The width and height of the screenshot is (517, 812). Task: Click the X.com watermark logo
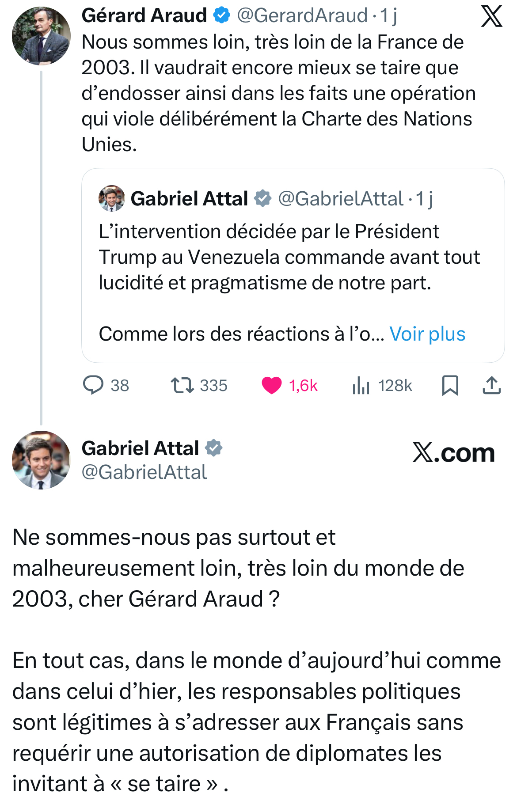pos(453,452)
